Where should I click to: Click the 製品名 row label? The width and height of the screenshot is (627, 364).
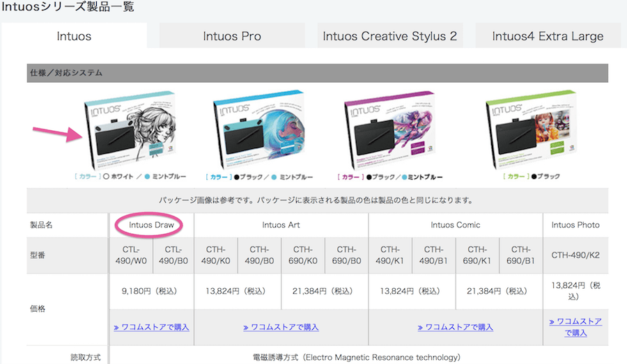pyautogui.click(x=41, y=225)
